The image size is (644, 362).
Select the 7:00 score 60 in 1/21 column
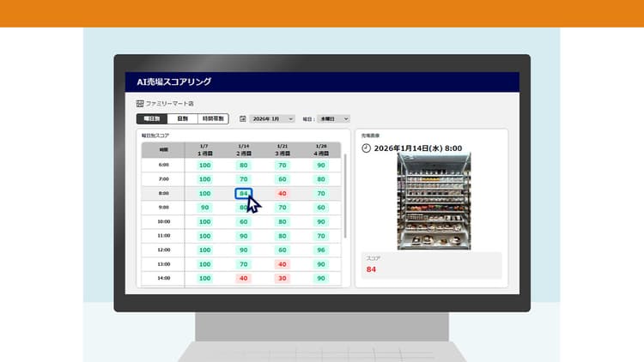pyautogui.click(x=283, y=179)
